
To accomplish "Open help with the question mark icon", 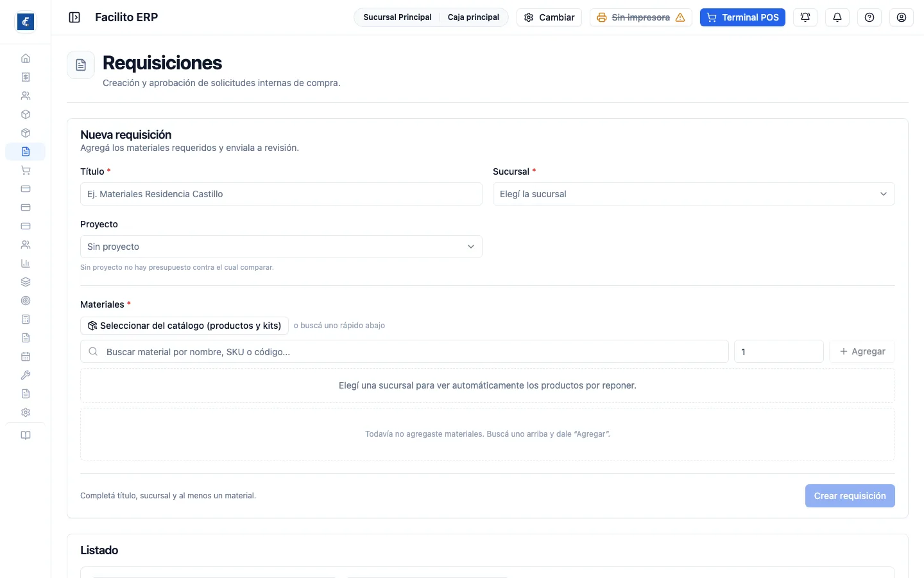I will point(869,17).
